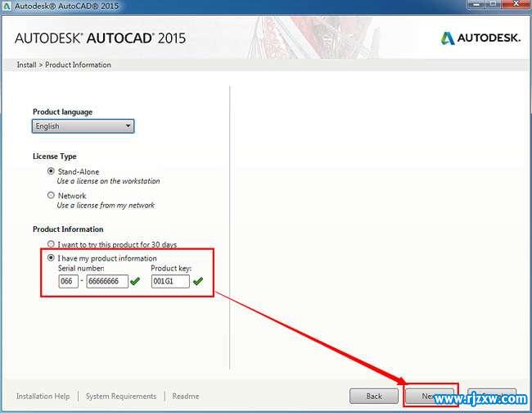Open the Product language dropdown
The width and height of the screenshot is (532, 413).
pyautogui.click(x=83, y=126)
